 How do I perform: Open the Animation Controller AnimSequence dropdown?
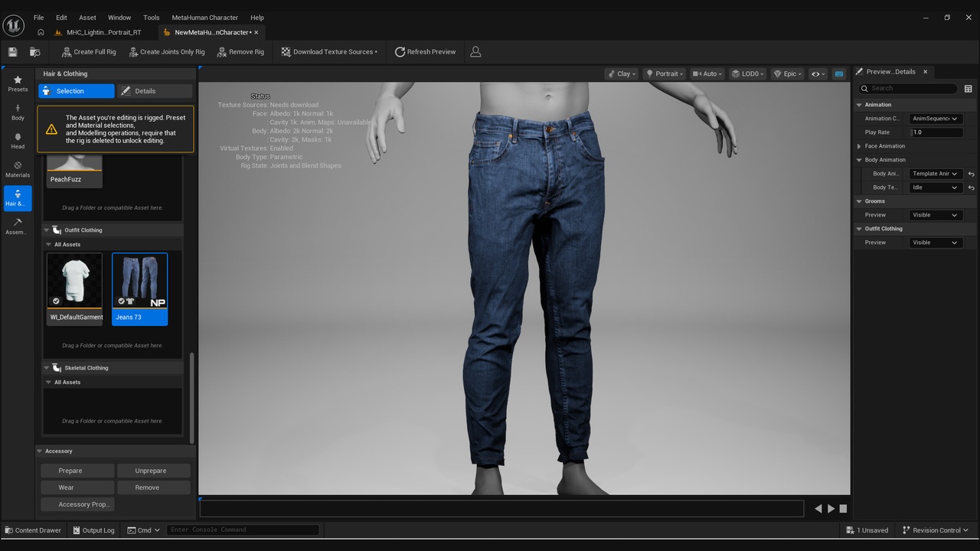(936, 119)
